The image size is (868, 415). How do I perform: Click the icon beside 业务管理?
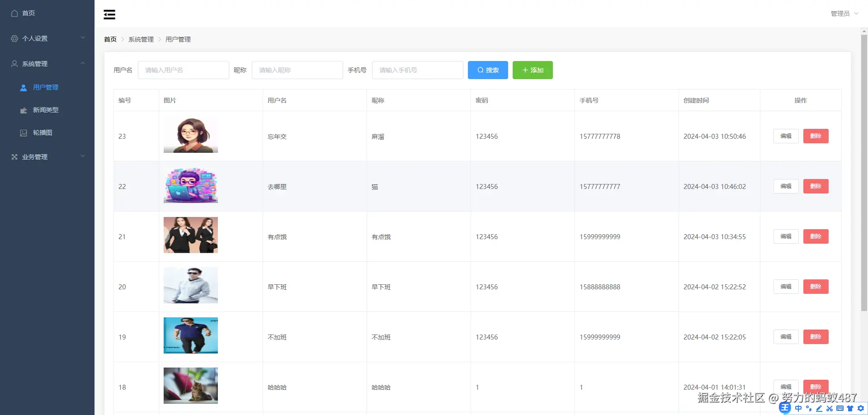14,157
